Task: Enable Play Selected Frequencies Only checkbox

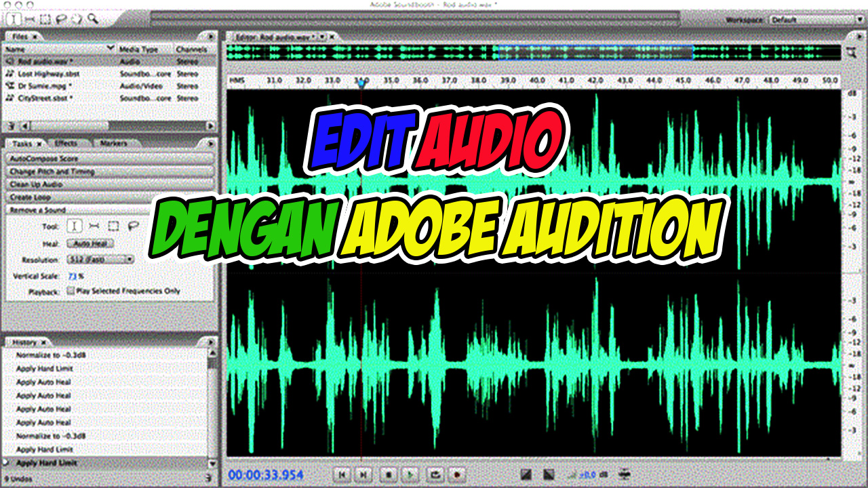Action: point(71,291)
